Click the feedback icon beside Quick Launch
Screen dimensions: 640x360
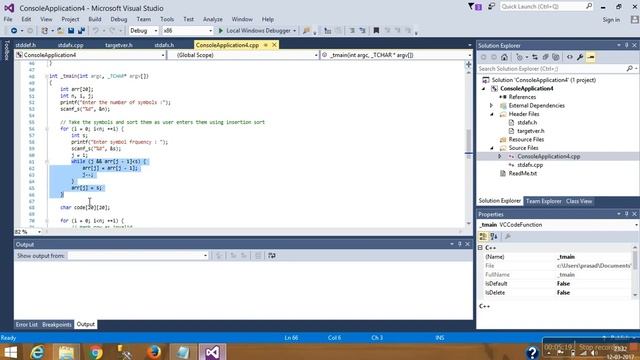491,7
